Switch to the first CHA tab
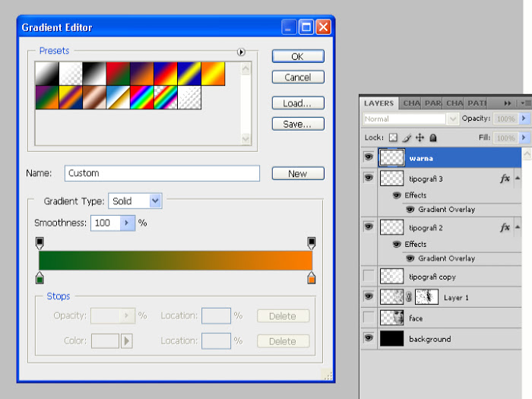 tap(411, 103)
